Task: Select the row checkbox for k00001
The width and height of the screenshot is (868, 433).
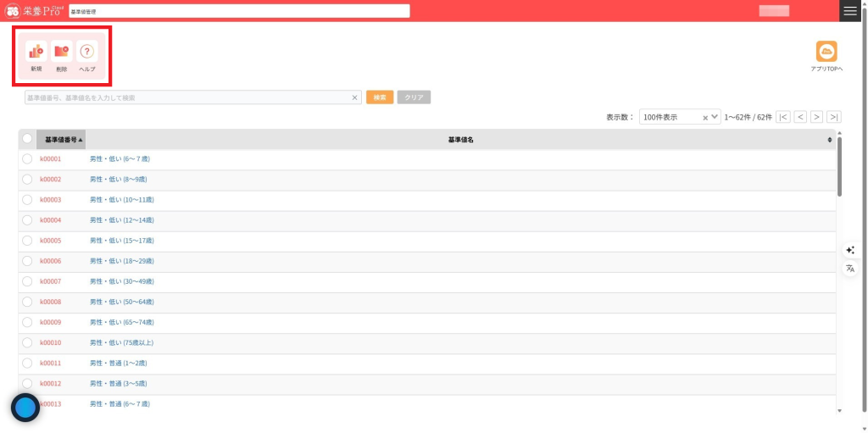Action: point(27,158)
